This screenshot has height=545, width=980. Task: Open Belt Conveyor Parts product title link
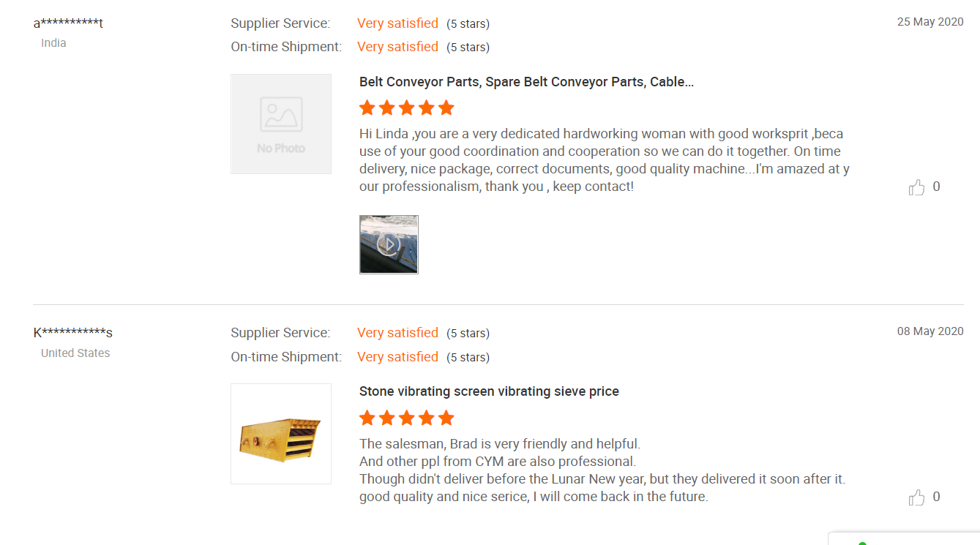(526, 82)
